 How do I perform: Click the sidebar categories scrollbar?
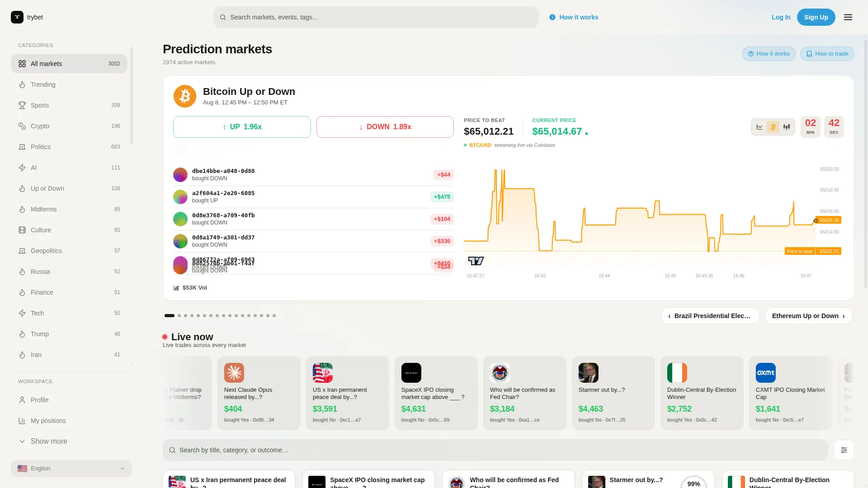[x=132, y=95]
